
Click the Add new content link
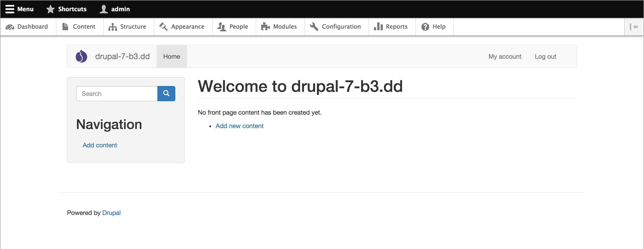coord(239,126)
